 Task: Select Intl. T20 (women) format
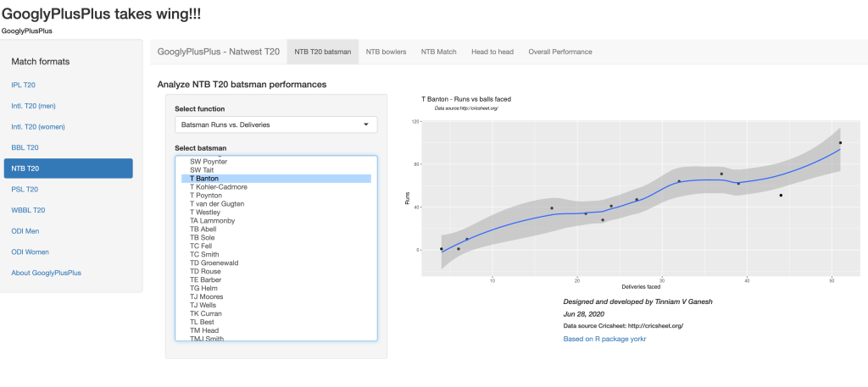click(x=38, y=127)
